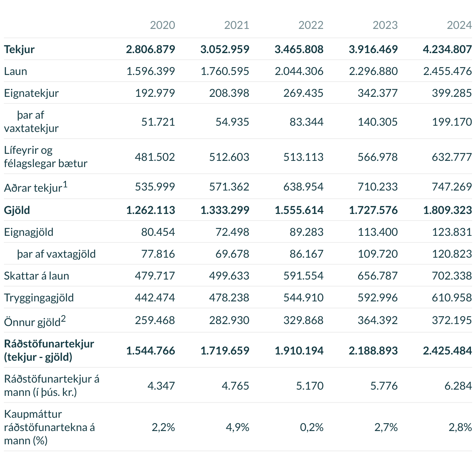This screenshot has height=456, width=476.
Task: Select the 2022 Kaupmáttur value 0,2%
Action: coord(312,427)
